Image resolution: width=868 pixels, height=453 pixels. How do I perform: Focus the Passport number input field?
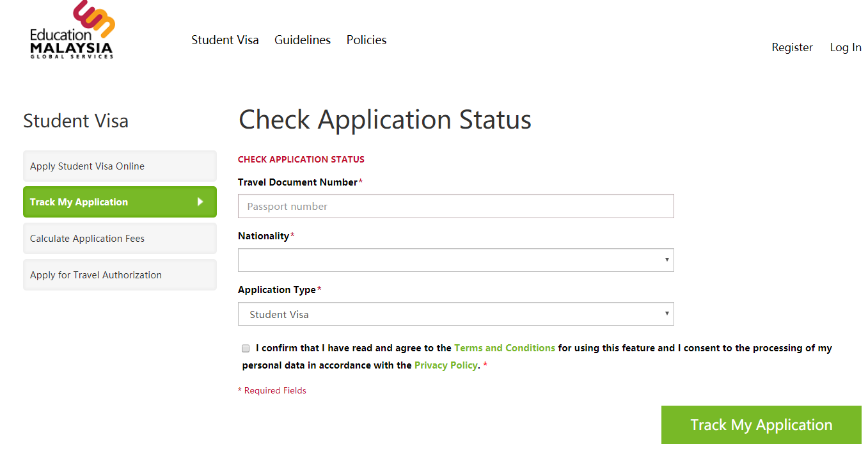coord(455,207)
